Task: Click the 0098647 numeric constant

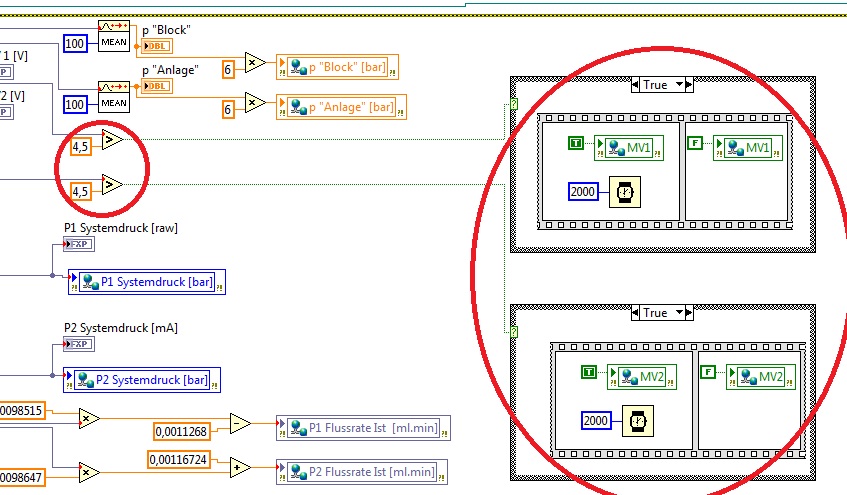Action: click(x=22, y=478)
